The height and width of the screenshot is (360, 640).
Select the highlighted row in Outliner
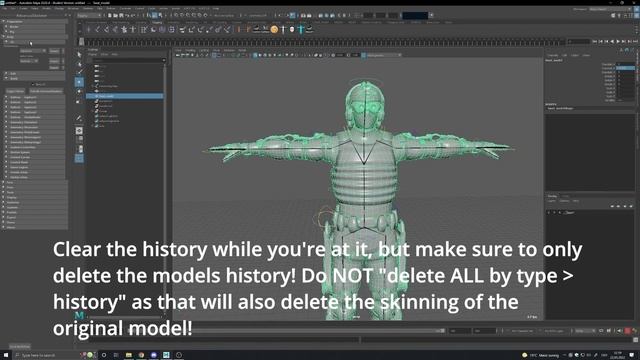(124, 96)
